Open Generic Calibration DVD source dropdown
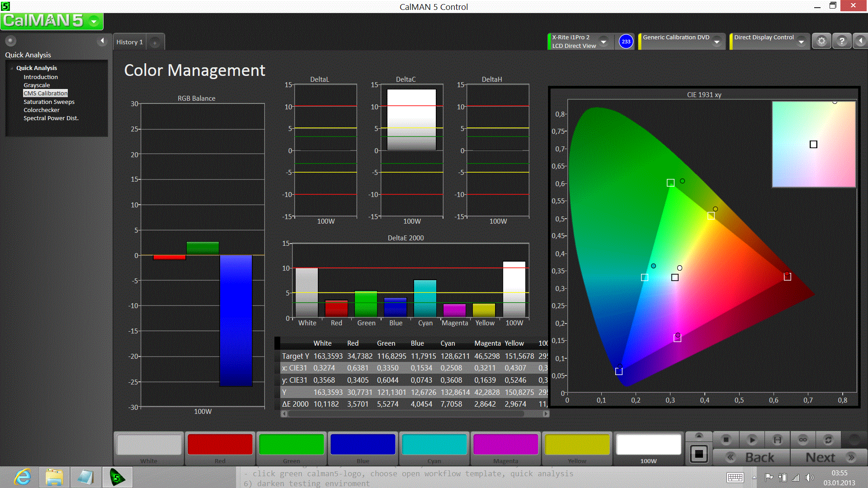The height and width of the screenshot is (488, 868). (x=717, y=42)
